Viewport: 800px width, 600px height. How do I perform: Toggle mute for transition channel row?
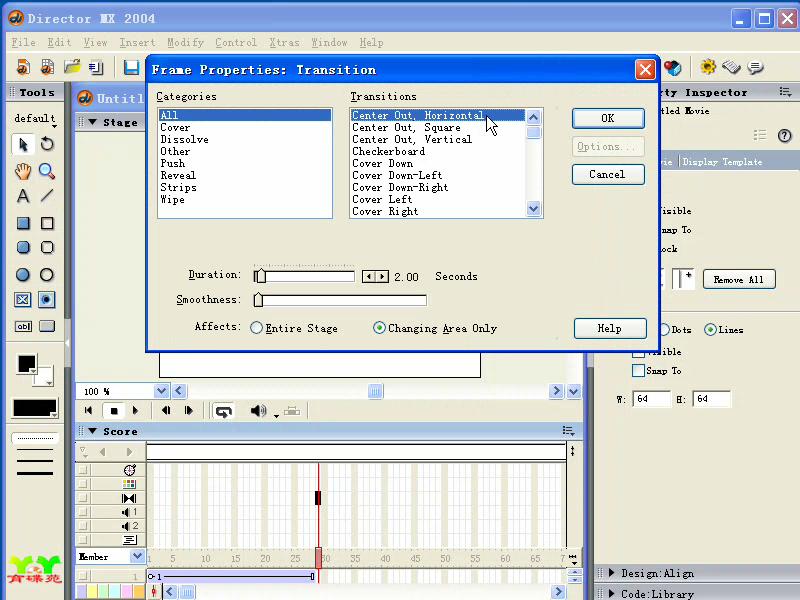click(x=83, y=498)
